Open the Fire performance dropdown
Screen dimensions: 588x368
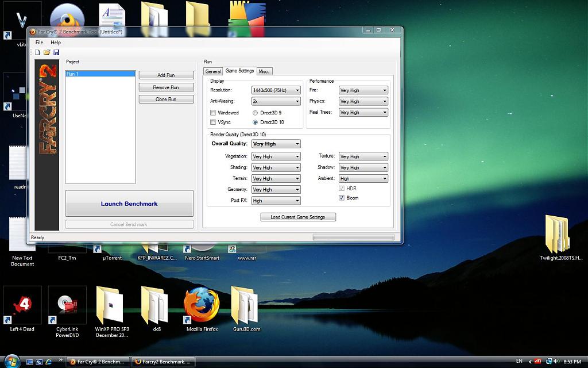pyautogui.click(x=363, y=90)
